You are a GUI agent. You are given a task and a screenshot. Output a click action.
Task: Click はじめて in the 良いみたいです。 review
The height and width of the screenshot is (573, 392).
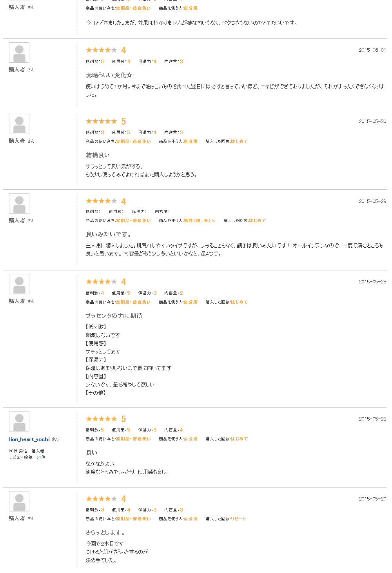coord(257,221)
